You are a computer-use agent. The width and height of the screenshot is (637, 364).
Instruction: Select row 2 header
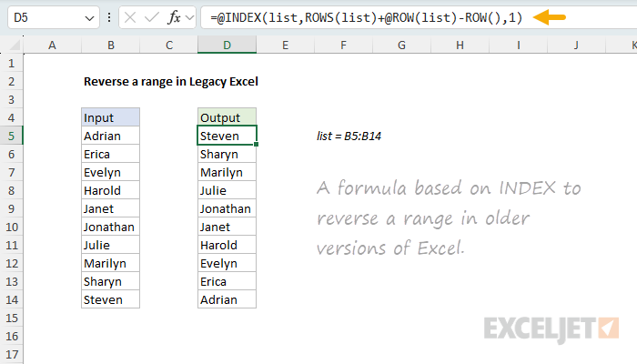pyautogui.click(x=11, y=81)
